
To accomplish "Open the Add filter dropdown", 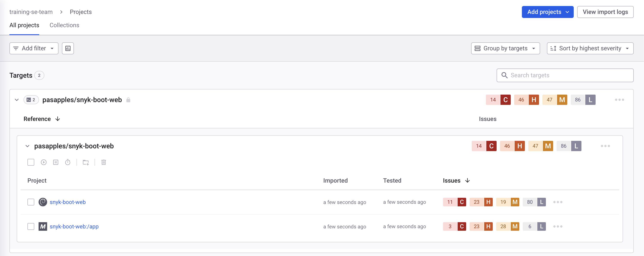I will pyautogui.click(x=34, y=48).
